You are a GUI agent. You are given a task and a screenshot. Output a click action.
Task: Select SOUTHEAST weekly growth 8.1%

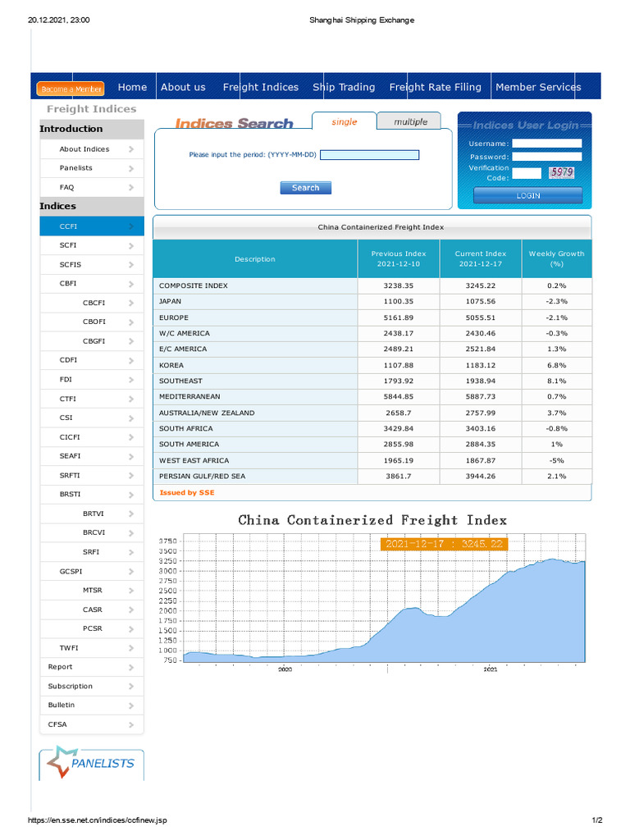(x=557, y=381)
